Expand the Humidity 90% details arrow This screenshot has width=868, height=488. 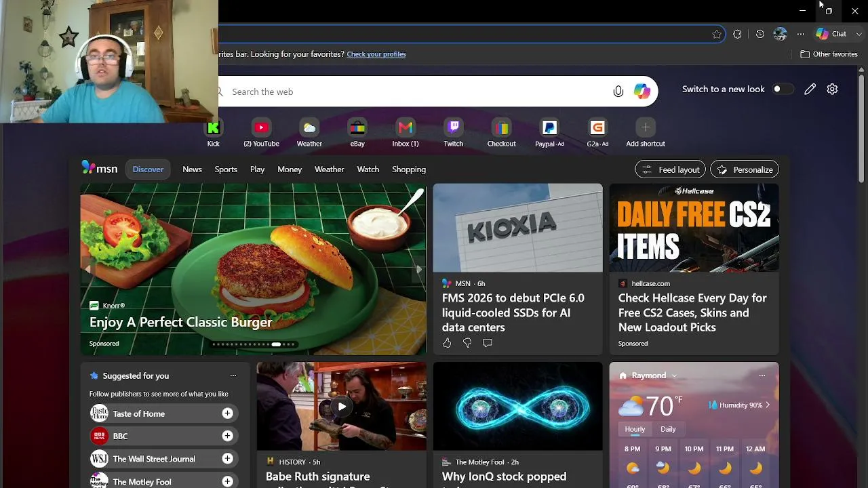pyautogui.click(x=768, y=405)
